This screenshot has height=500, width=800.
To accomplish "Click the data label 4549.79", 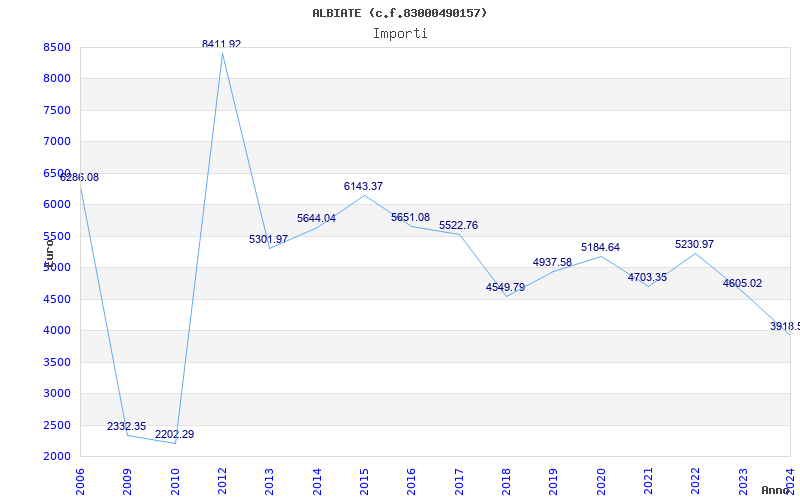I will 505,287.
